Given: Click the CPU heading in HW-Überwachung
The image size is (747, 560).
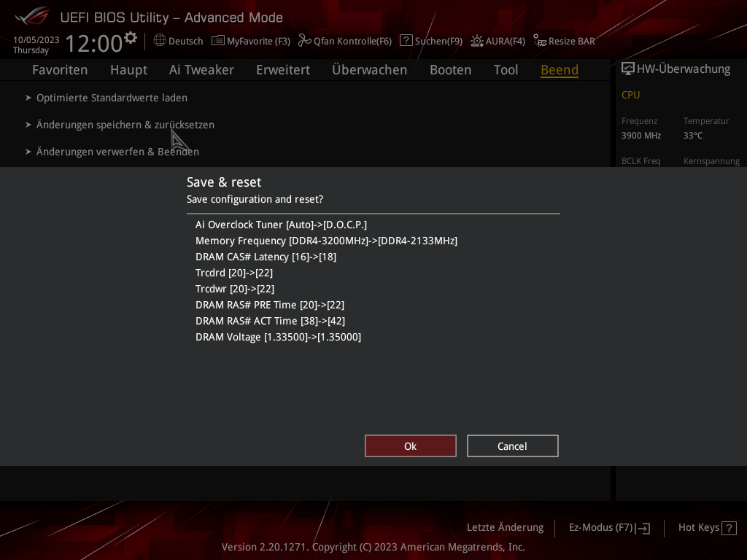Looking at the screenshot, I should [631, 95].
